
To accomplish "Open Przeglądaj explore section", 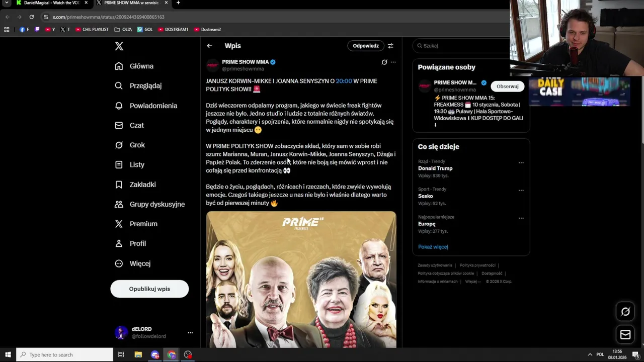I will pyautogui.click(x=138, y=85).
